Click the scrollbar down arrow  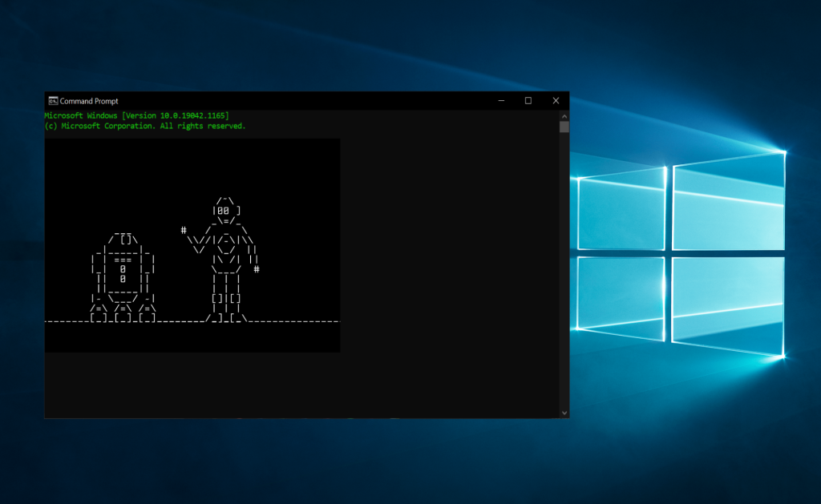click(564, 412)
